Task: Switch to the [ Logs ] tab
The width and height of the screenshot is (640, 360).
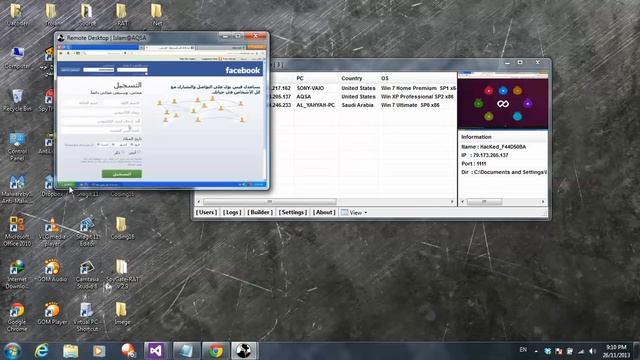Action: point(232,213)
